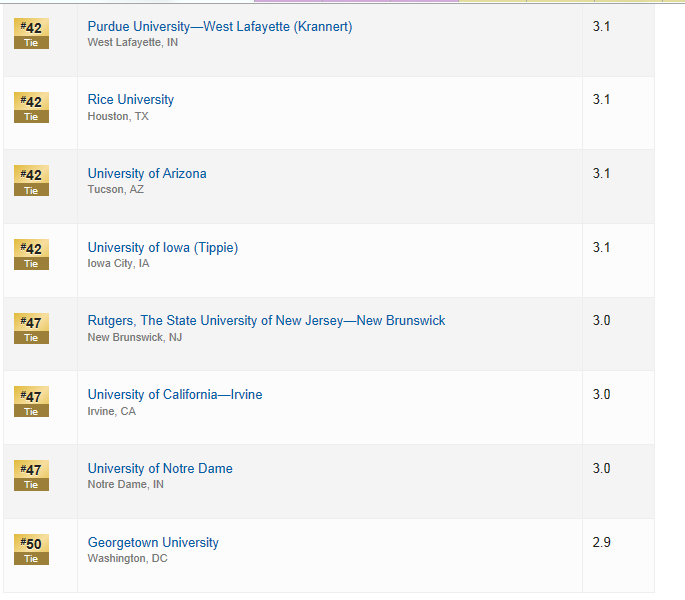Open the University of Arizona link

tap(147, 173)
